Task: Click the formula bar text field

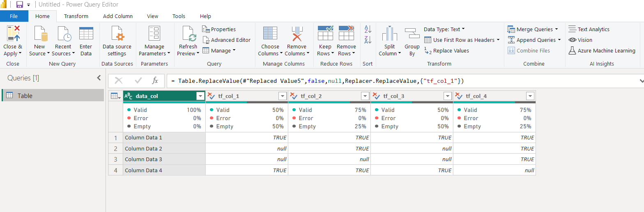Action: pos(403,81)
